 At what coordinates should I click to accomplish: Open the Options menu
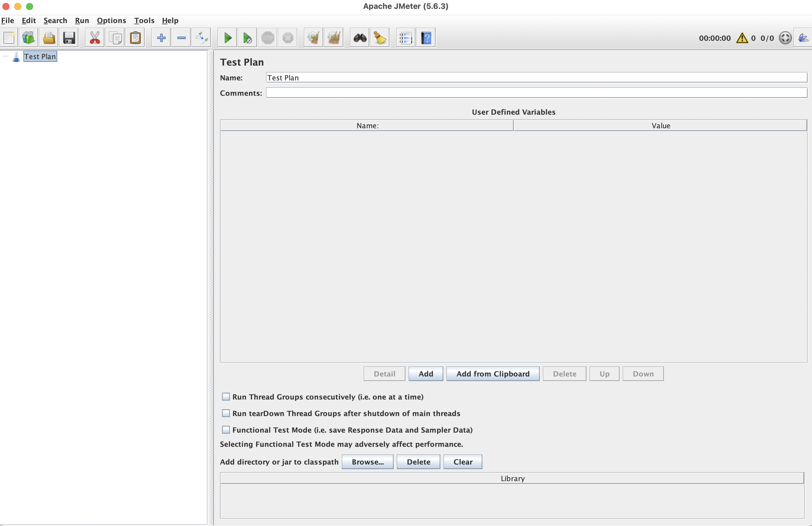pos(111,20)
